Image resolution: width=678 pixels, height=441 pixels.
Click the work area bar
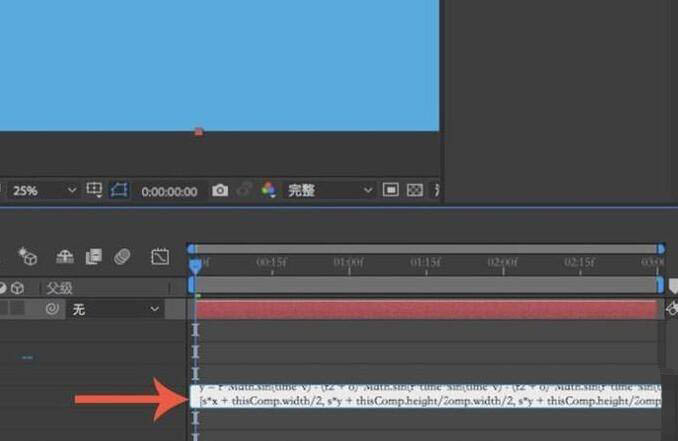(425, 285)
